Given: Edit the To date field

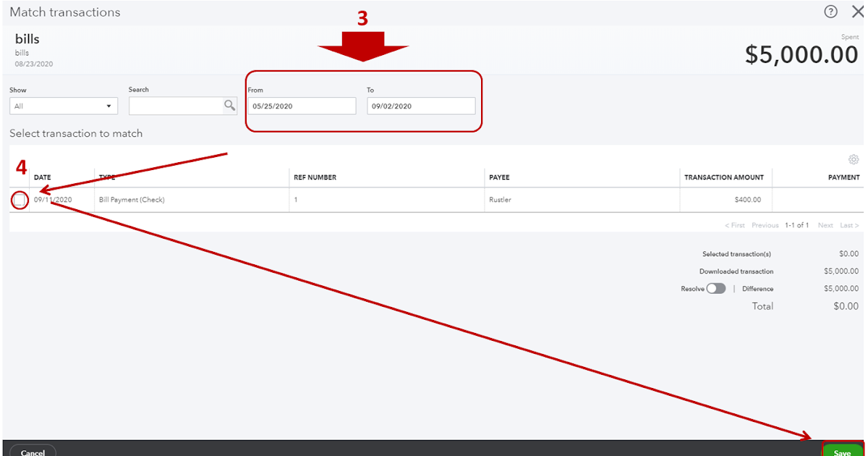Looking at the screenshot, I should tap(421, 106).
